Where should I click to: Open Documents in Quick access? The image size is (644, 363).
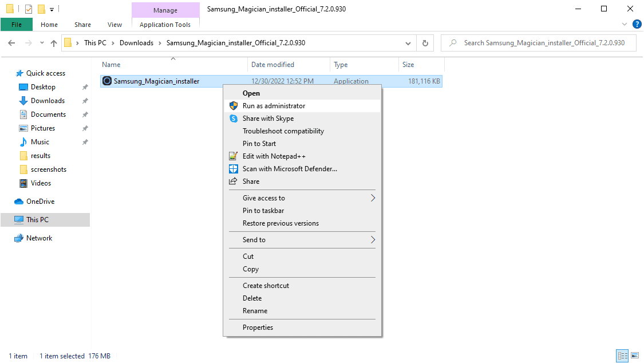coord(48,115)
